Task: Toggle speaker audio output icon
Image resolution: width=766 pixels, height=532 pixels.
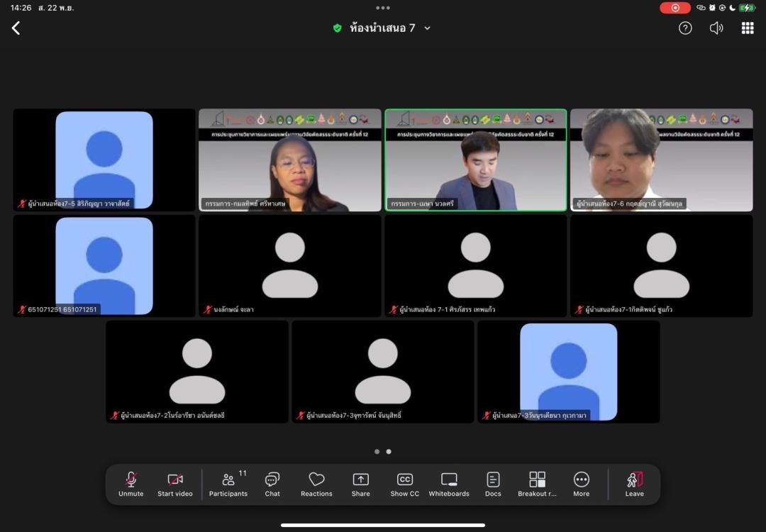Action: [x=716, y=28]
